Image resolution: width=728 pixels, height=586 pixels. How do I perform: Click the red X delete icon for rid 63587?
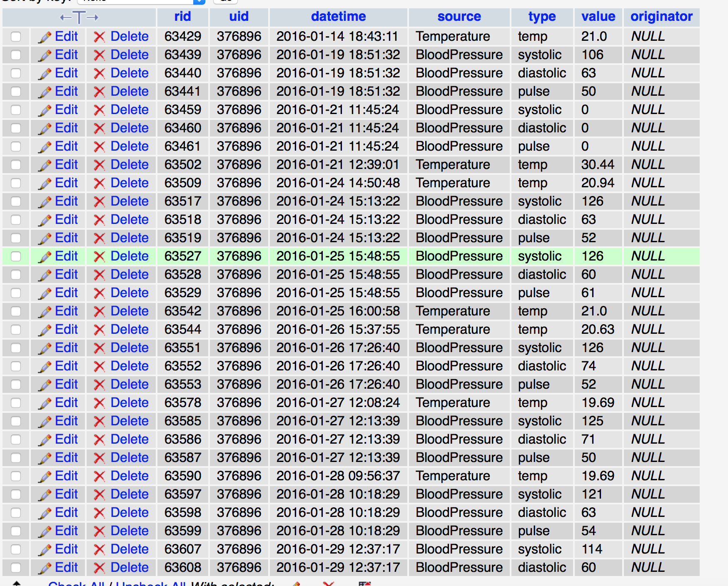click(x=99, y=458)
